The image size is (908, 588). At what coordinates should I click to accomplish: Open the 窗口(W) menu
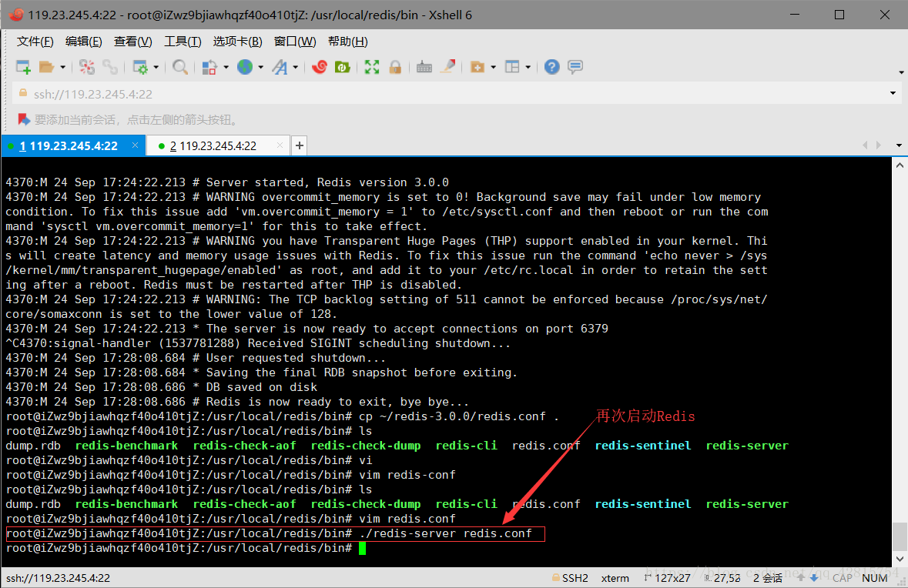[x=295, y=42]
